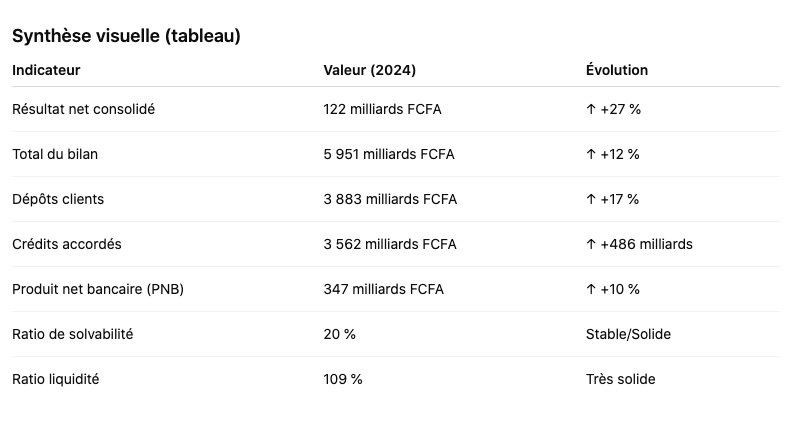This screenshot has height=440, width=785.
Task: Select the 'Évolution' column header
Action: [x=617, y=70]
